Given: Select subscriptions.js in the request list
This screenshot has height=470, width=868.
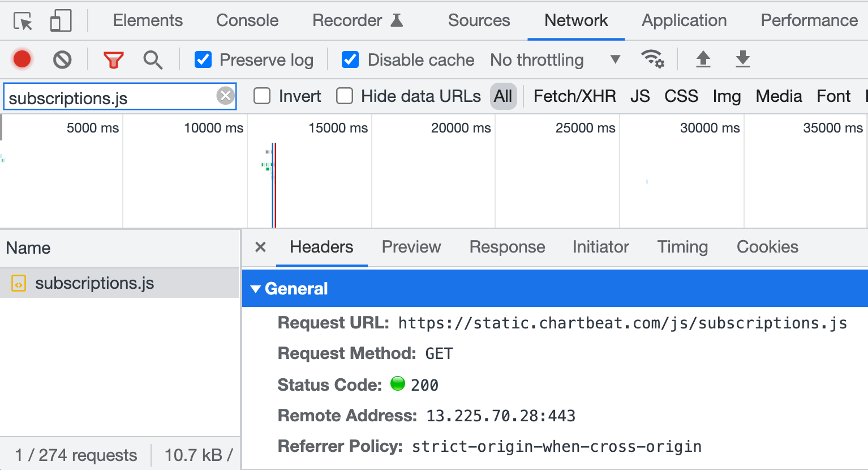Looking at the screenshot, I should click(94, 283).
